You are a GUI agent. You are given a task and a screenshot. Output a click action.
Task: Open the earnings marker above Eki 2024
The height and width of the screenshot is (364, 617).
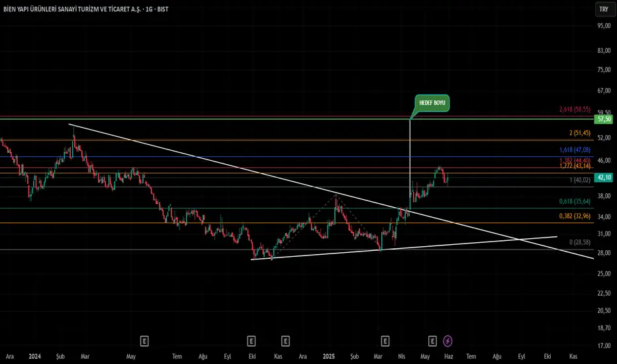pos(252,341)
